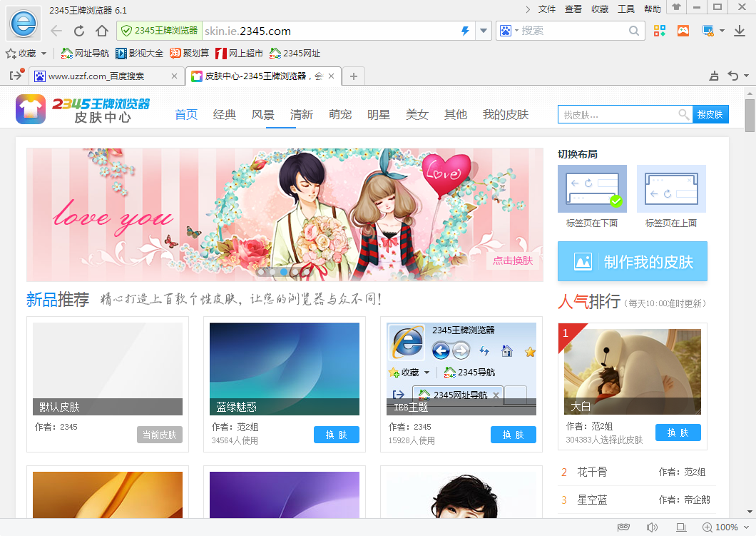Click the search magnifier in toolbar

tap(633, 31)
